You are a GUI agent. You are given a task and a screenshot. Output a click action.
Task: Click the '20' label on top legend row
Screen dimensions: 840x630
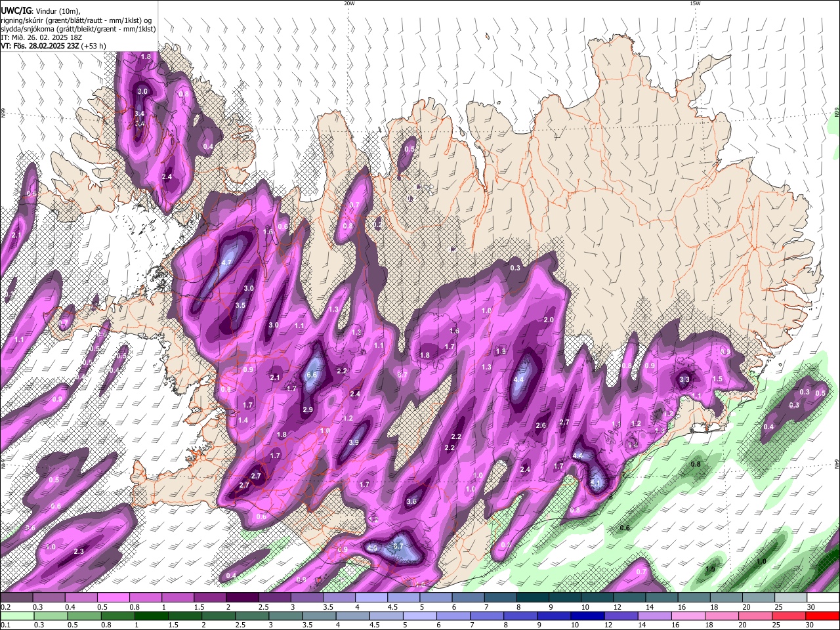747,607
